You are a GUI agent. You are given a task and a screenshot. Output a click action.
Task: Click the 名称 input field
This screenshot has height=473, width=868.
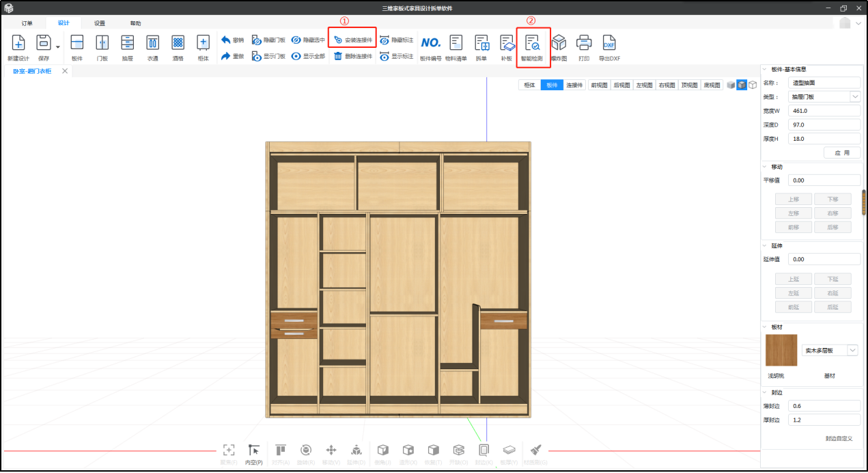pyautogui.click(x=824, y=83)
